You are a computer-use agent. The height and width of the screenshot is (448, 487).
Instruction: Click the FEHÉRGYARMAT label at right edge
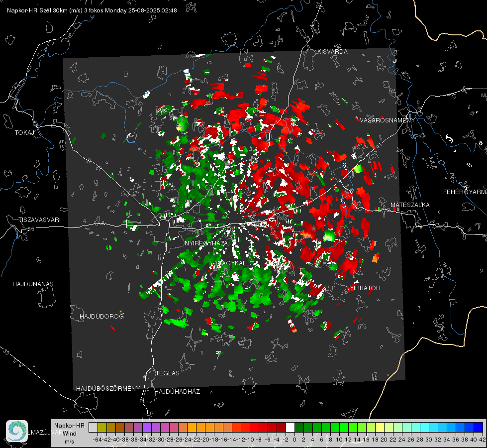(x=465, y=192)
